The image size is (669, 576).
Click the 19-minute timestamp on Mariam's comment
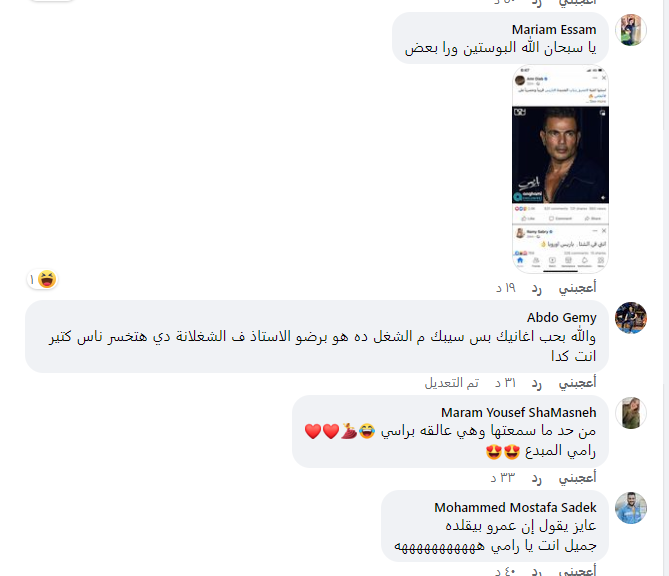[506, 288]
